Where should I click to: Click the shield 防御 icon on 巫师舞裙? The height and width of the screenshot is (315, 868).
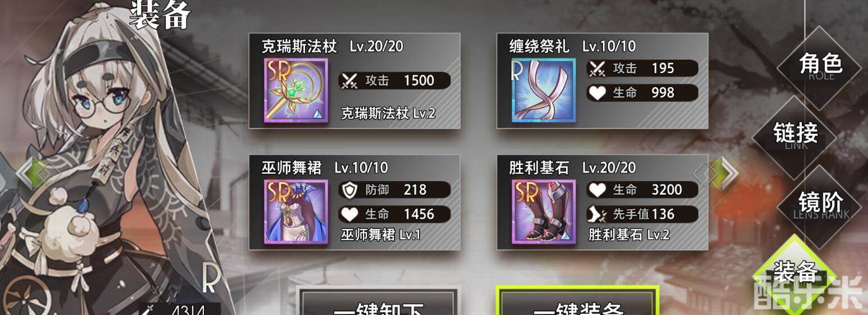tap(350, 190)
